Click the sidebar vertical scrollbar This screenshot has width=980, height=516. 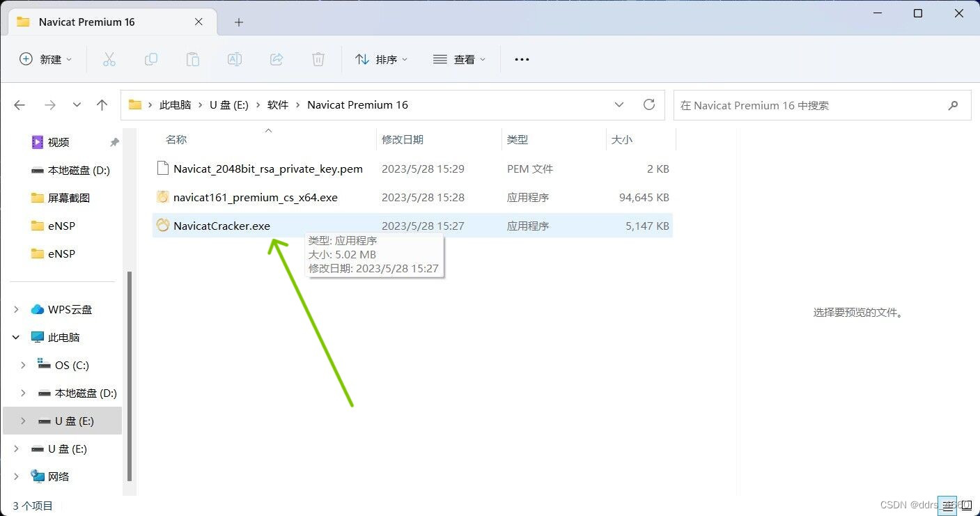129,376
